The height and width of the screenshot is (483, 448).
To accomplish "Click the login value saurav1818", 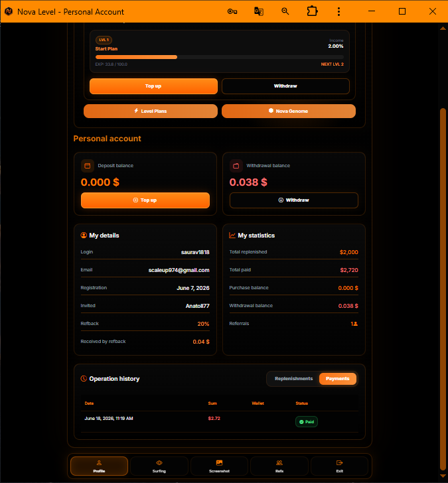I will (x=195, y=252).
